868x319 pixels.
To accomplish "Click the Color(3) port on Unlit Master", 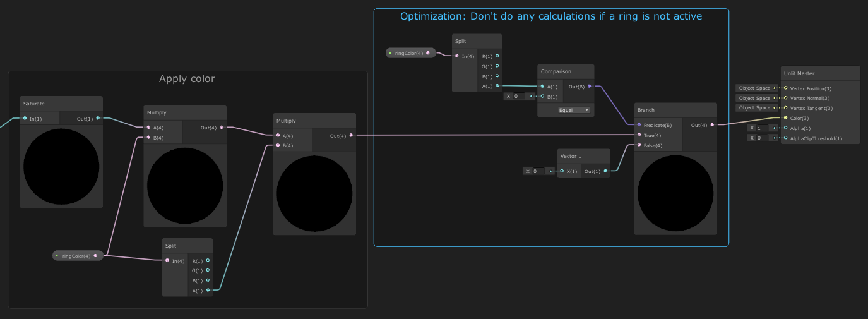I will click(x=785, y=118).
